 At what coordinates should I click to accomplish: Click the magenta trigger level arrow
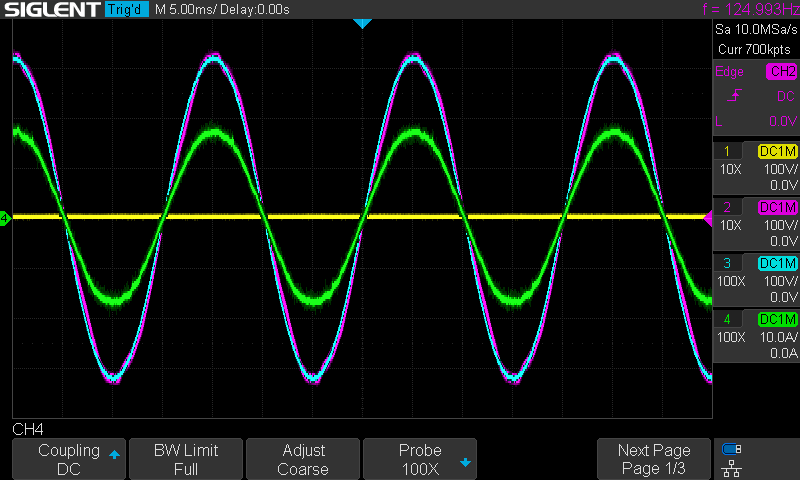(x=708, y=218)
